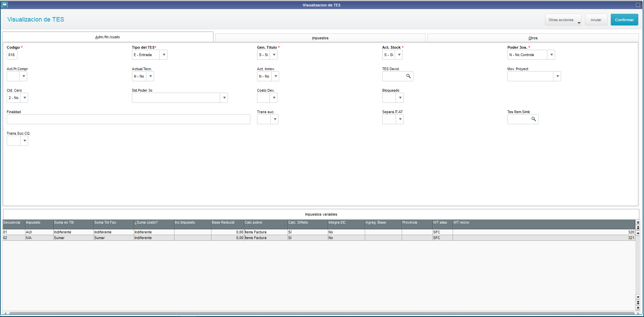Click the TES Devol. search magnifier icon
Screen dimensions: 644x317
[x=408, y=76]
